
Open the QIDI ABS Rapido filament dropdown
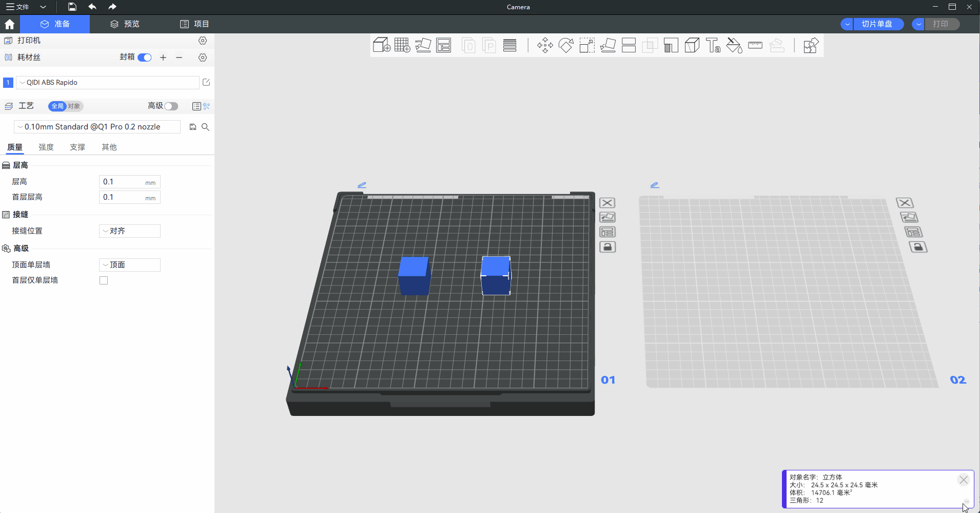click(108, 83)
